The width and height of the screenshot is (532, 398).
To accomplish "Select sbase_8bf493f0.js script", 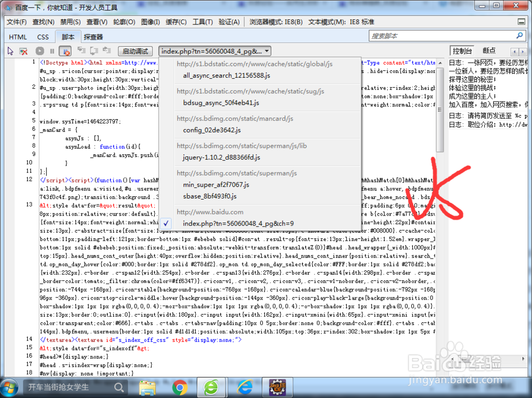I will (x=210, y=196).
